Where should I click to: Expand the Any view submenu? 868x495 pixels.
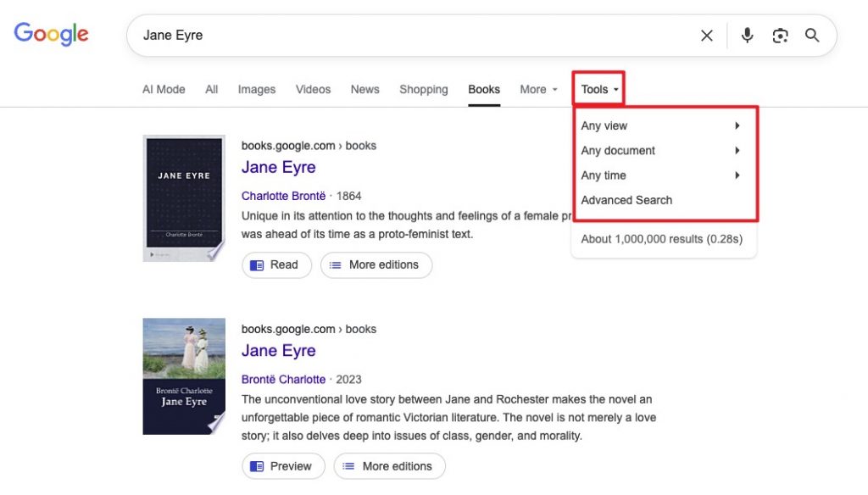661,125
